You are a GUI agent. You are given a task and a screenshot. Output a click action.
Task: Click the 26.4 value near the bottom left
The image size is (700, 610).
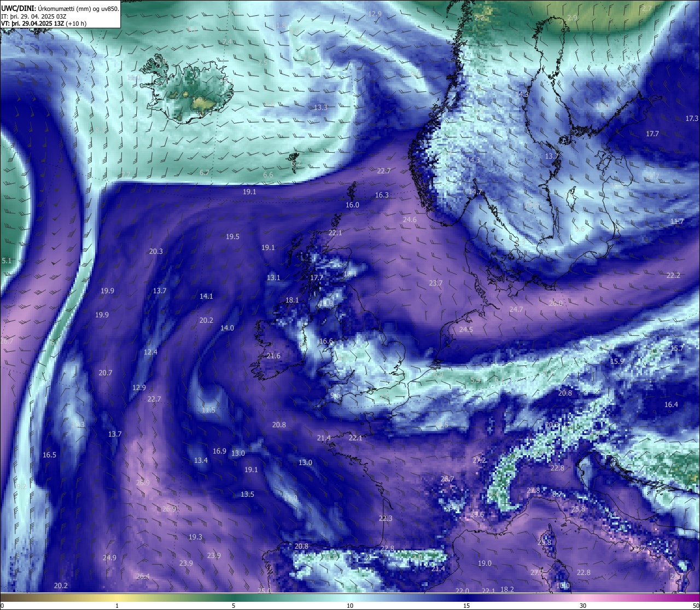click(x=143, y=577)
